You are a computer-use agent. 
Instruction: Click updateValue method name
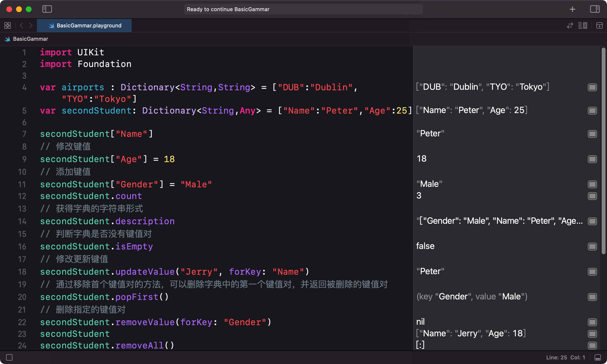pos(145,272)
